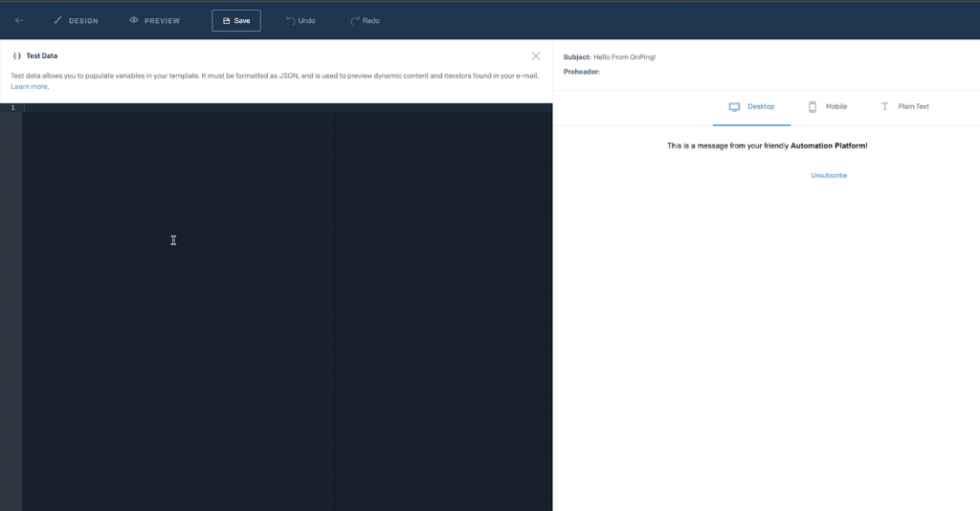Place cursor in the JSON code editor line 1
This screenshot has height=511, width=980.
(x=287, y=107)
